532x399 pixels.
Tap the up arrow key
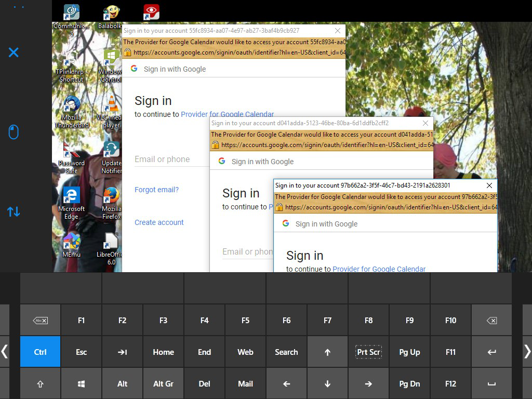(327, 352)
